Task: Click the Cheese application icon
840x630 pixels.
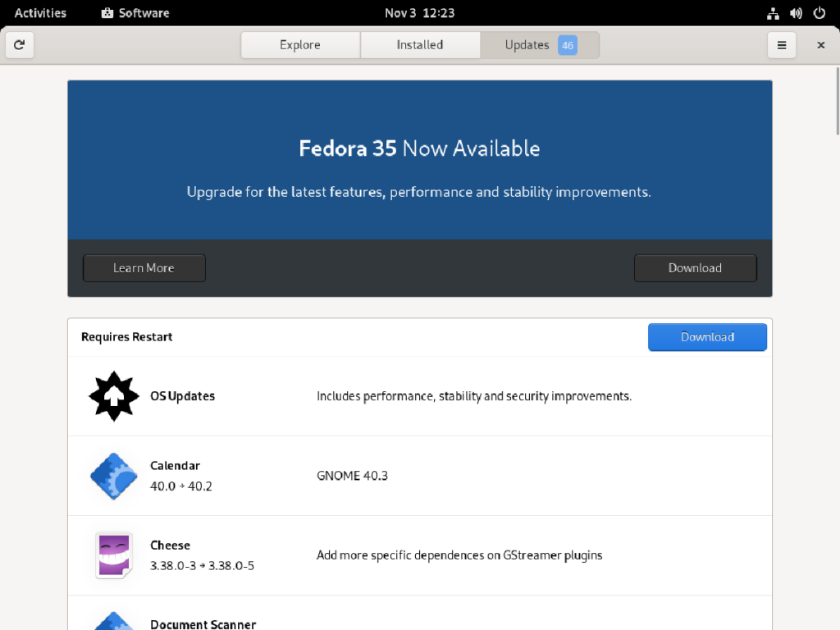Action: pos(113,555)
